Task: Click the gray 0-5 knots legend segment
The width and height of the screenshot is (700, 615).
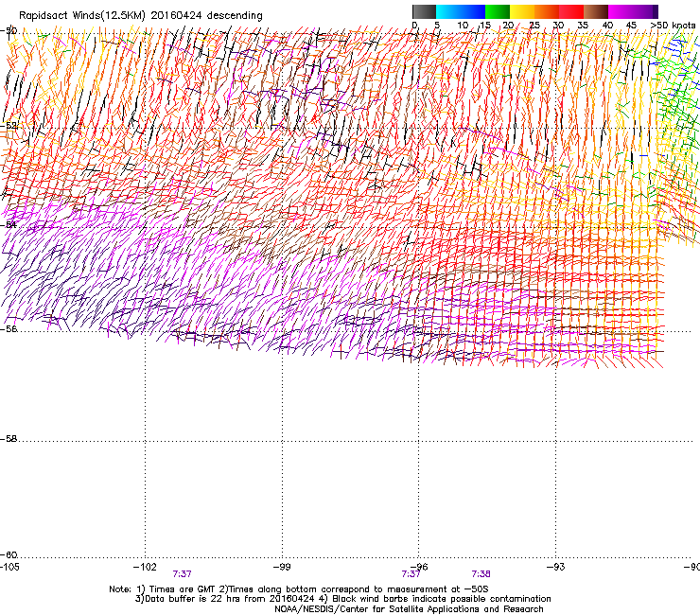Action: tap(424, 11)
